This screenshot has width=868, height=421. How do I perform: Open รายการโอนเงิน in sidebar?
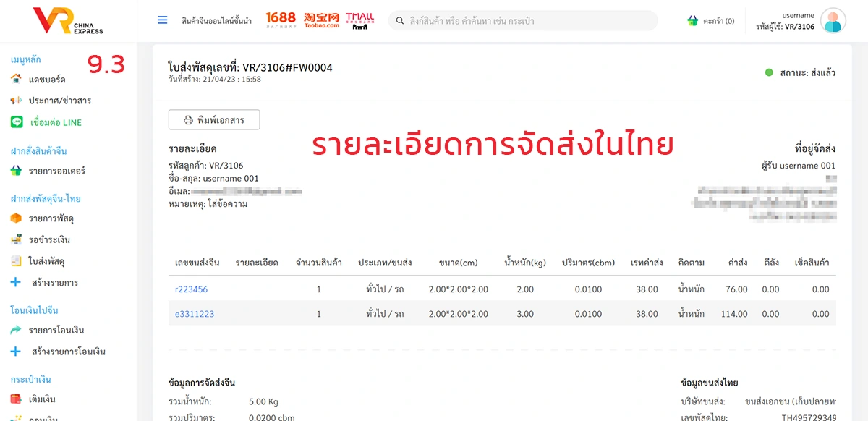coord(56,330)
